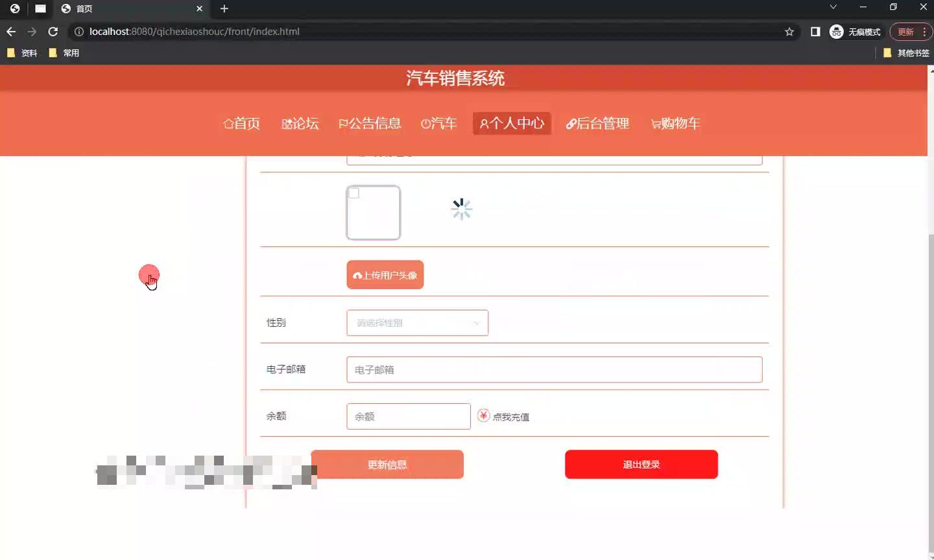Click the 点我充值 link
This screenshot has height=560, width=934.
tap(511, 417)
